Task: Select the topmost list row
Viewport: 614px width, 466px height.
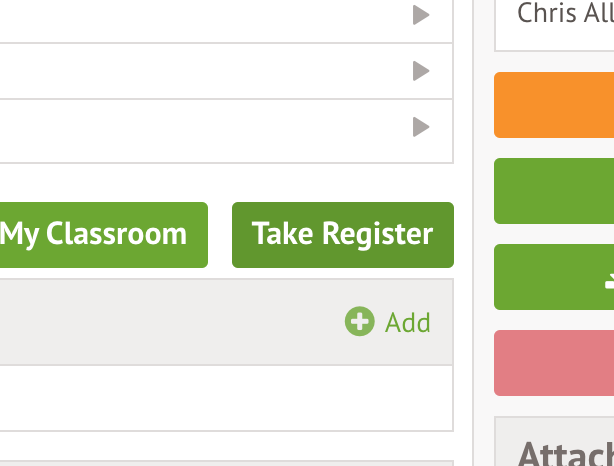Action: point(200,18)
